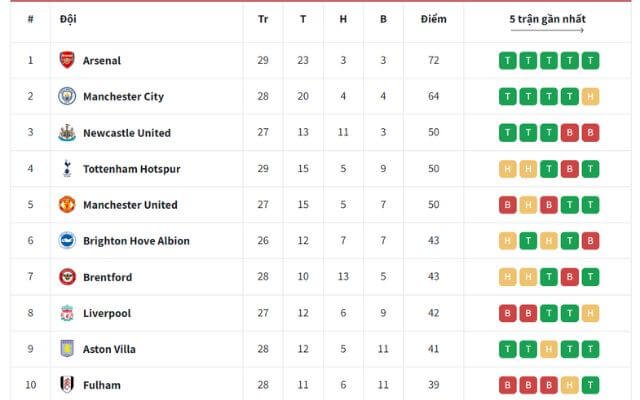Screen dimensions: 640x400
Task: Click Arsenal's 72 points cell
Action: [x=433, y=60]
